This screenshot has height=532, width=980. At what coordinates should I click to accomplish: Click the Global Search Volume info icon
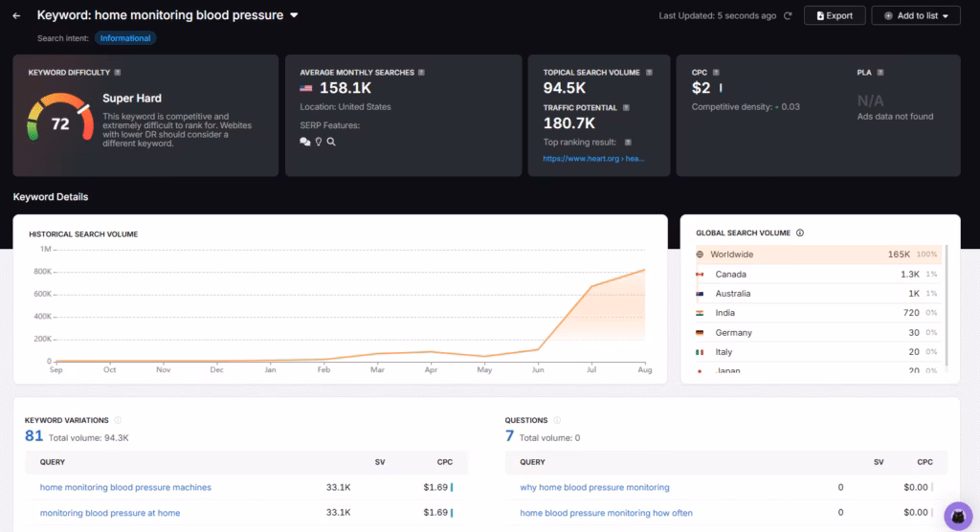click(x=800, y=233)
